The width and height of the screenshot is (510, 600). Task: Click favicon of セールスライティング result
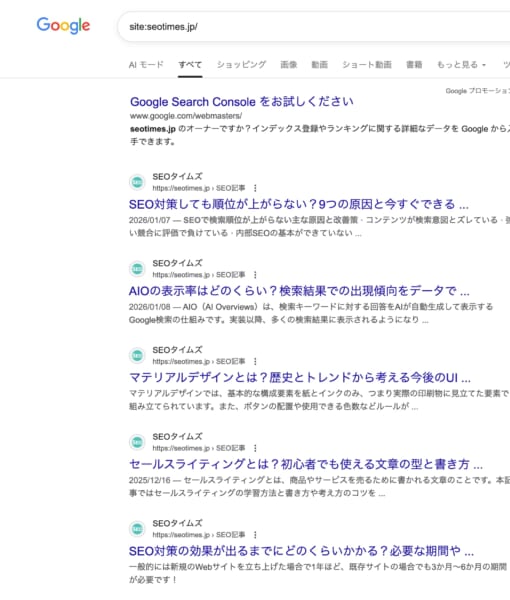click(137, 442)
